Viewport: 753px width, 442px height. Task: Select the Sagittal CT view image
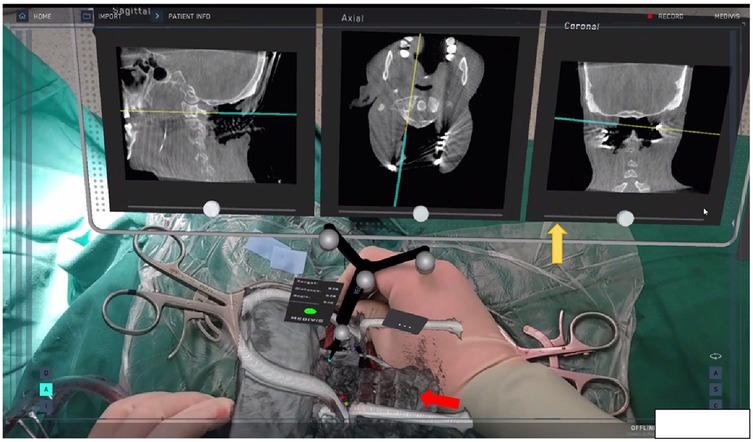(x=207, y=115)
